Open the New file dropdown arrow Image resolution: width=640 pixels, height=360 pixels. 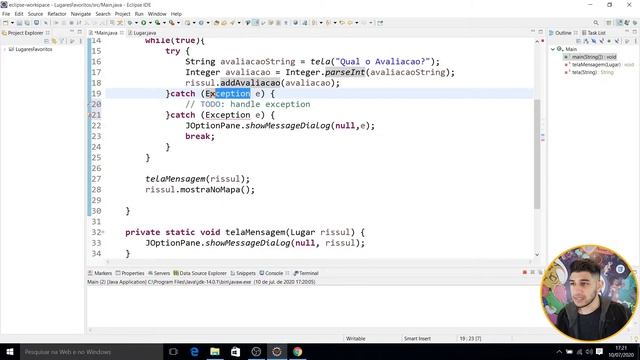tap(12, 23)
